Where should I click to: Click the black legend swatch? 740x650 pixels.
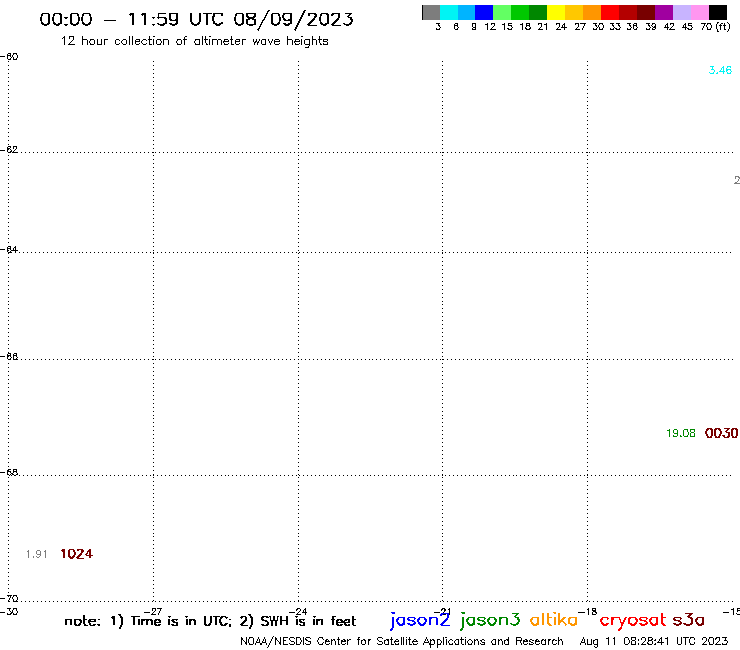718,12
